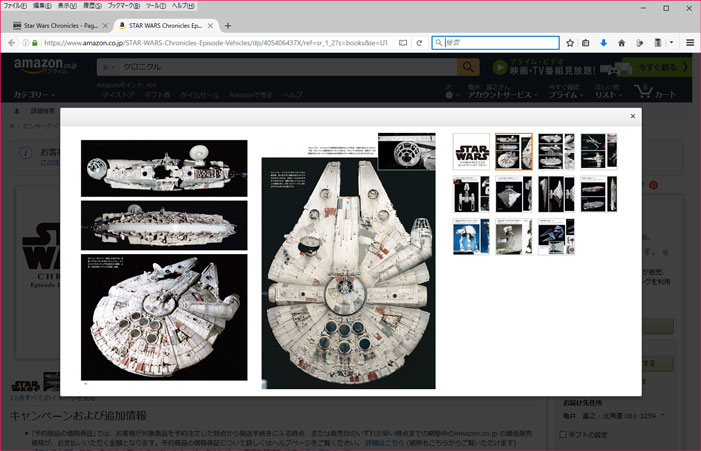This screenshot has width=701, height=451.
Task: Close the Star Wars Chronicles - Pag... tab
Action: click(106, 26)
